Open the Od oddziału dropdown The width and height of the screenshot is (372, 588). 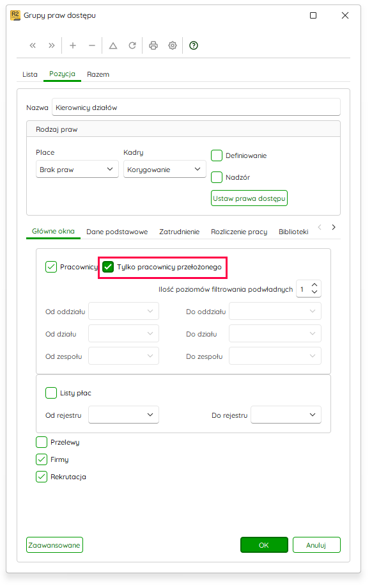pos(123,311)
